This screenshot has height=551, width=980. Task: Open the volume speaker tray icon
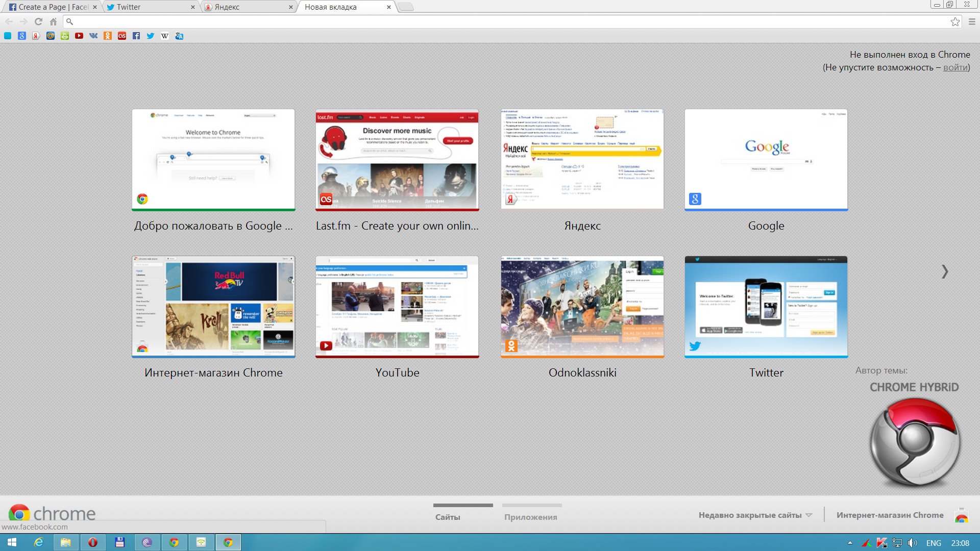(x=913, y=543)
